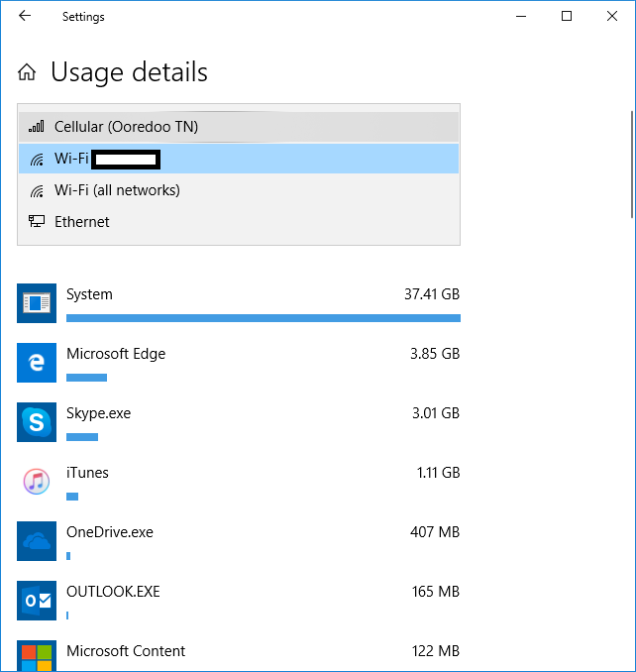Click the iTunes usage bar
The height and width of the screenshot is (672, 636).
coord(72,497)
